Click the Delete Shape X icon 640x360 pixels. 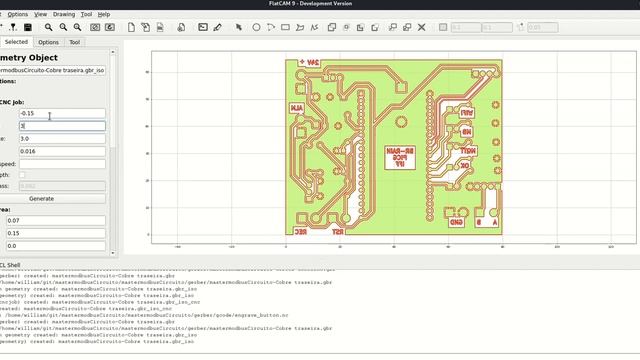(422, 27)
